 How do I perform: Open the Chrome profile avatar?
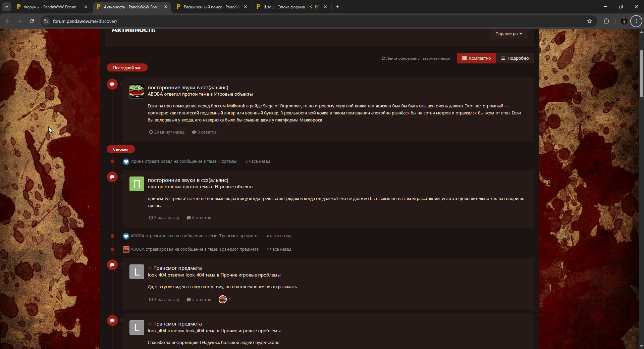click(624, 21)
